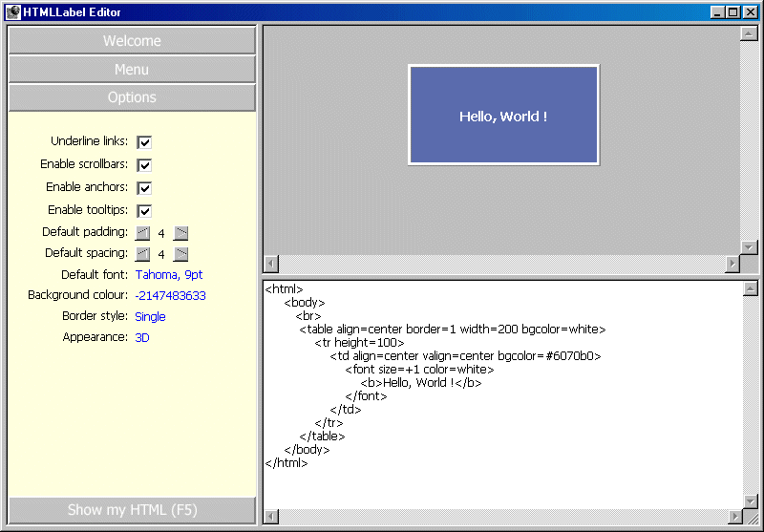Click the closing </tr> tag line
Viewport: 764px width, 532px height.
pos(329,423)
